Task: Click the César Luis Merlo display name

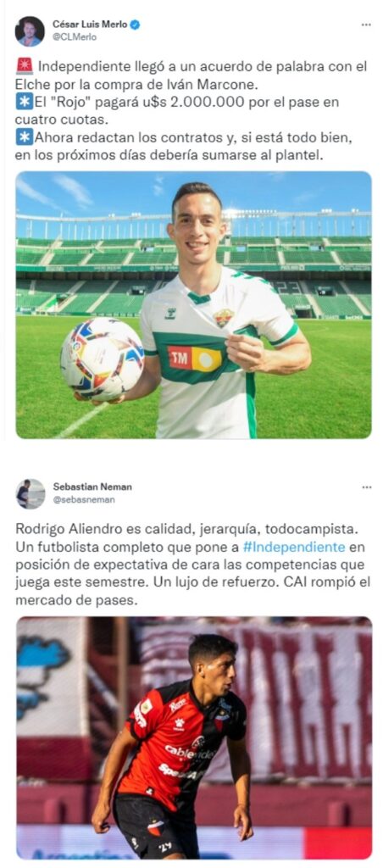Action: click(90, 25)
